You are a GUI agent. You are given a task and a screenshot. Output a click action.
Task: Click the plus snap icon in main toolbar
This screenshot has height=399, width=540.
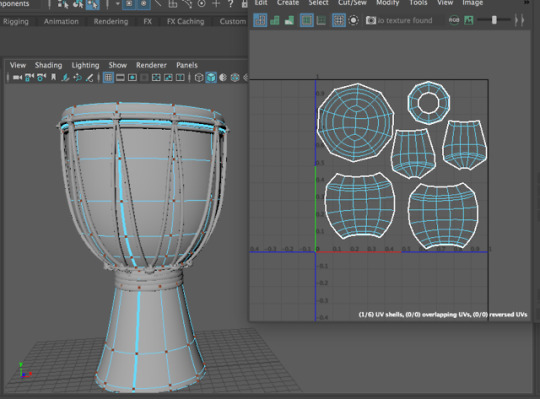pyautogui.click(x=216, y=4)
